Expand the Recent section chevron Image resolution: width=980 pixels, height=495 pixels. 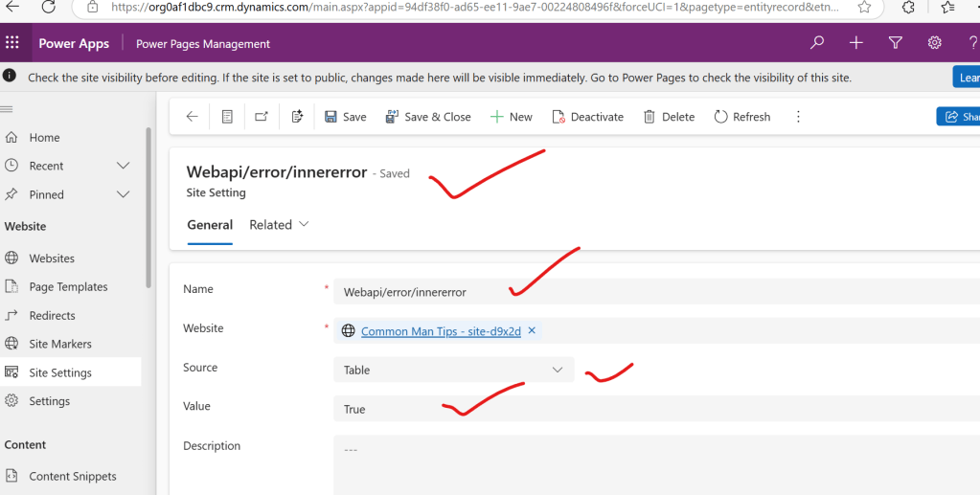pyautogui.click(x=123, y=166)
